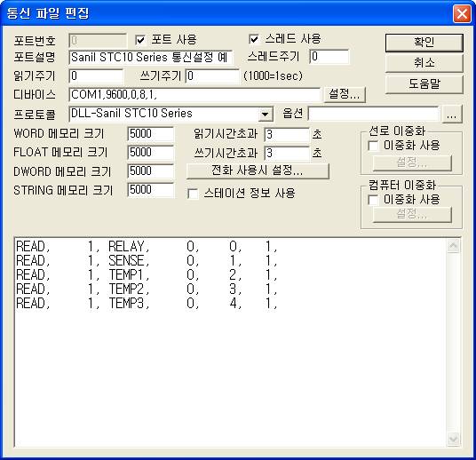
Task: Click the 옵션 option text field
Action: tap(373, 115)
